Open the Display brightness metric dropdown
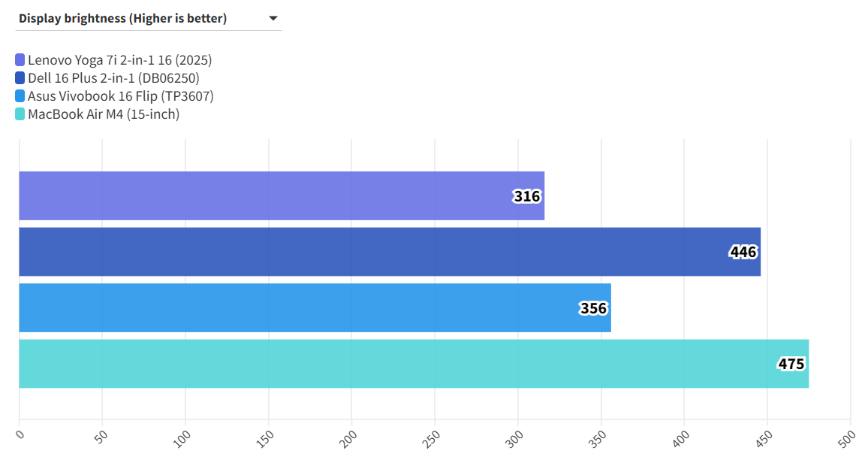868x463 pixels. [x=148, y=18]
